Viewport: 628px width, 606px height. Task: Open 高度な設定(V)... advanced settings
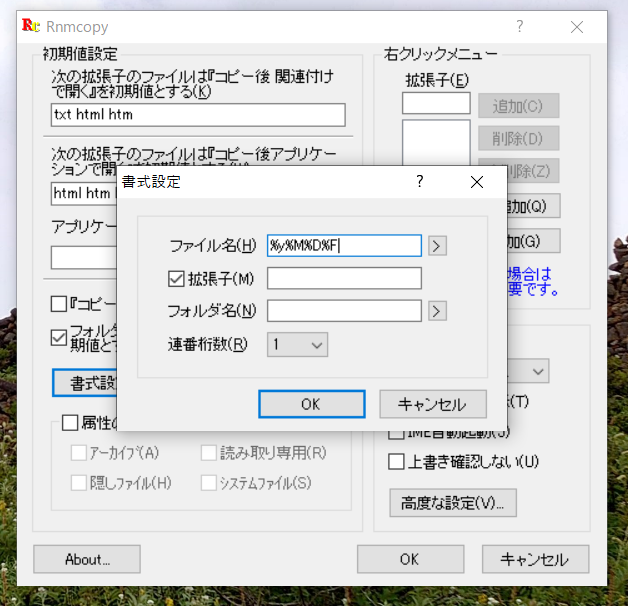point(453,502)
